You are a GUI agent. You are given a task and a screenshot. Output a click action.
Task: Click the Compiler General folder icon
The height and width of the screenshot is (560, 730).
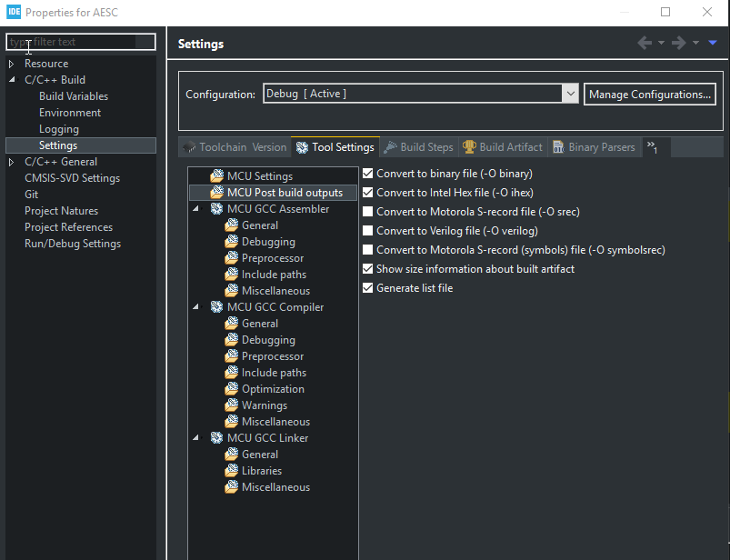232,324
